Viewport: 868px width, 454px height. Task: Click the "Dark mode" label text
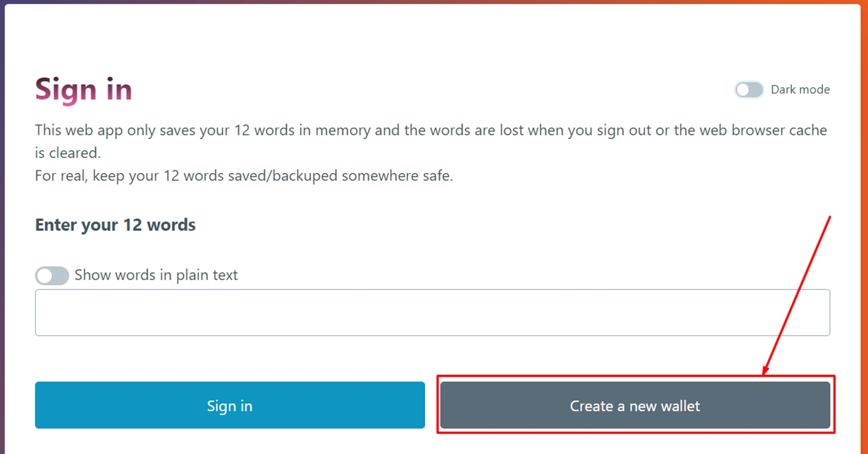click(x=800, y=89)
